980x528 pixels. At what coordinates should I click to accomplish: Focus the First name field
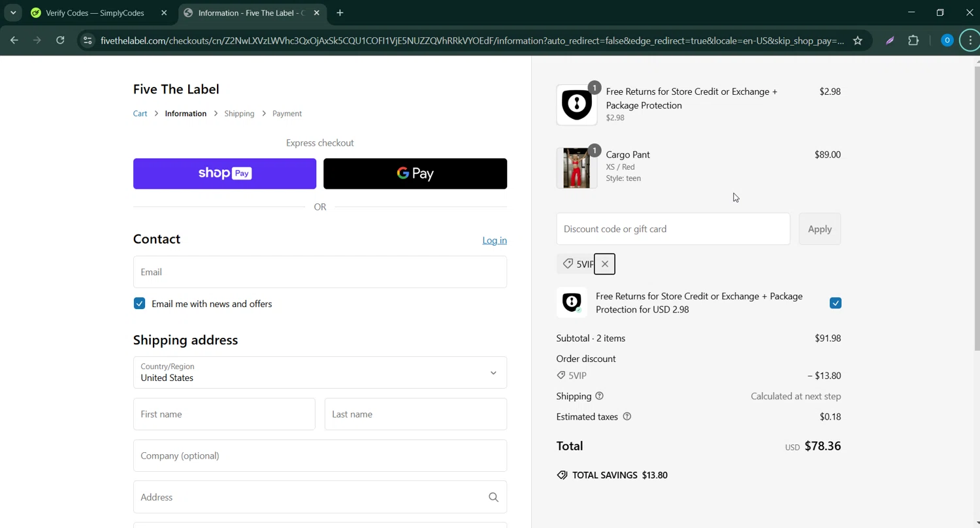(224, 414)
